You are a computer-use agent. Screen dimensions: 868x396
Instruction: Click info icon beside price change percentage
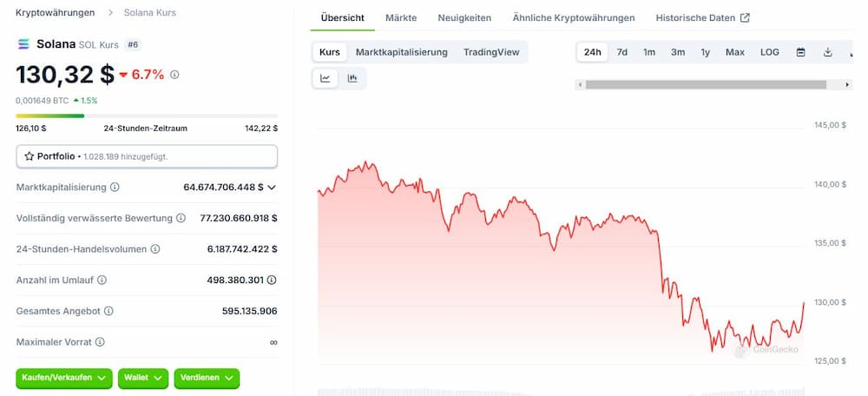[x=174, y=74]
